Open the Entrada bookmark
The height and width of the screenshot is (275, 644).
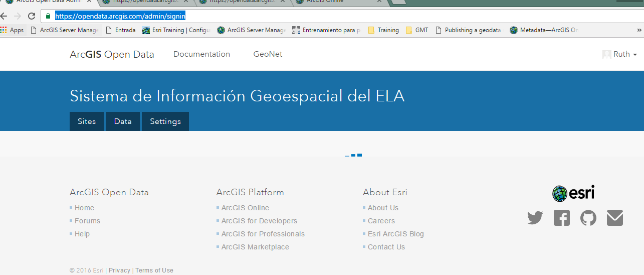(121, 30)
